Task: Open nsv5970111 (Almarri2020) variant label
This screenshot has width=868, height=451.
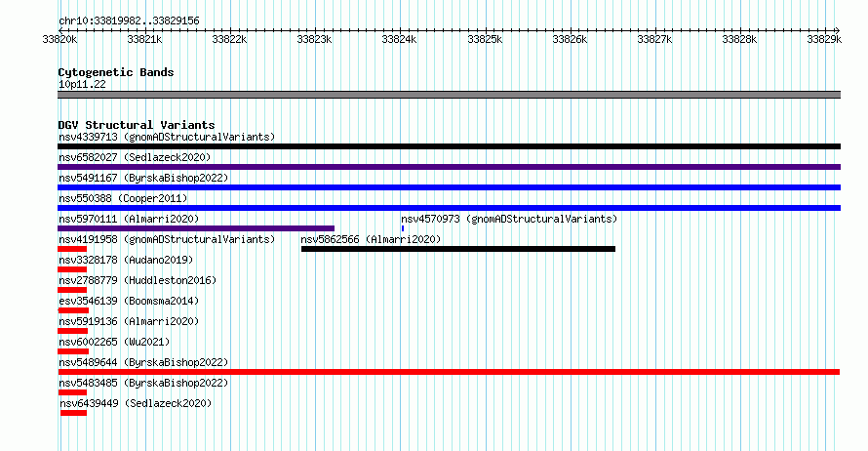Action: click(x=129, y=219)
